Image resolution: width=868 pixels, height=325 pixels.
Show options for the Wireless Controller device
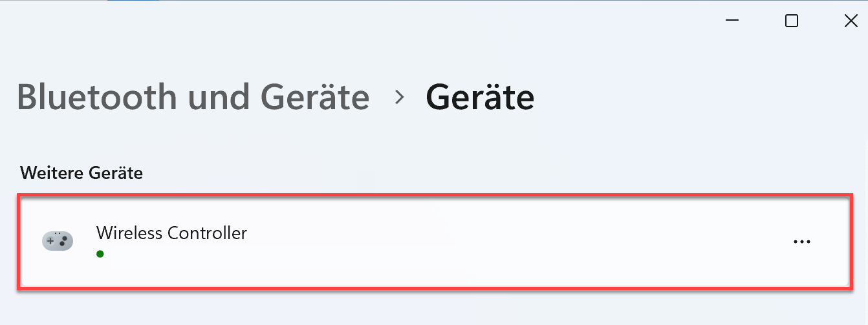801,242
